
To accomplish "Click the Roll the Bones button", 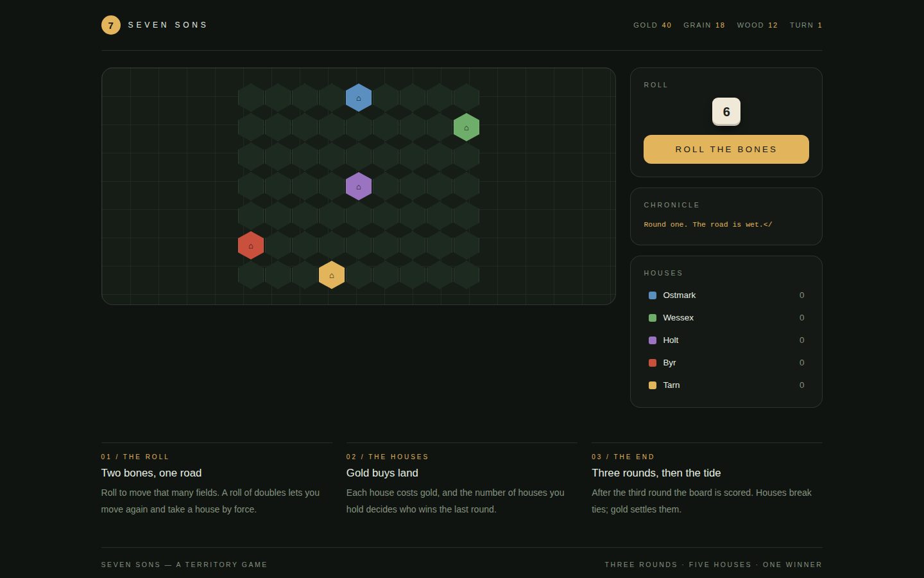I will click(x=726, y=149).
